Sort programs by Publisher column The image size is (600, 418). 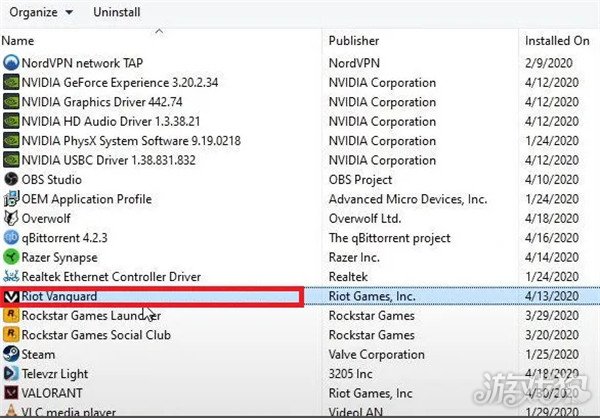(354, 41)
